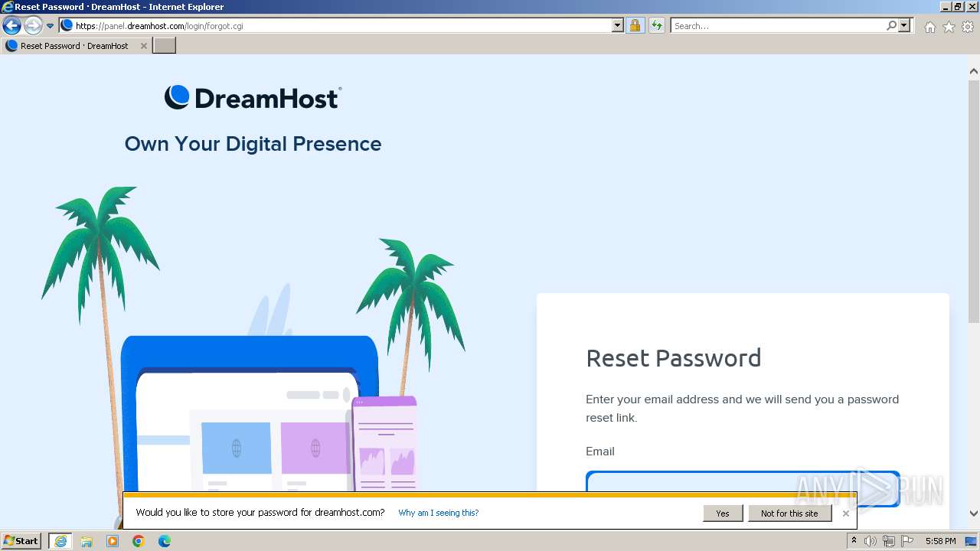Close the Reset Password tab
The height and width of the screenshot is (551, 980).
click(143, 46)
